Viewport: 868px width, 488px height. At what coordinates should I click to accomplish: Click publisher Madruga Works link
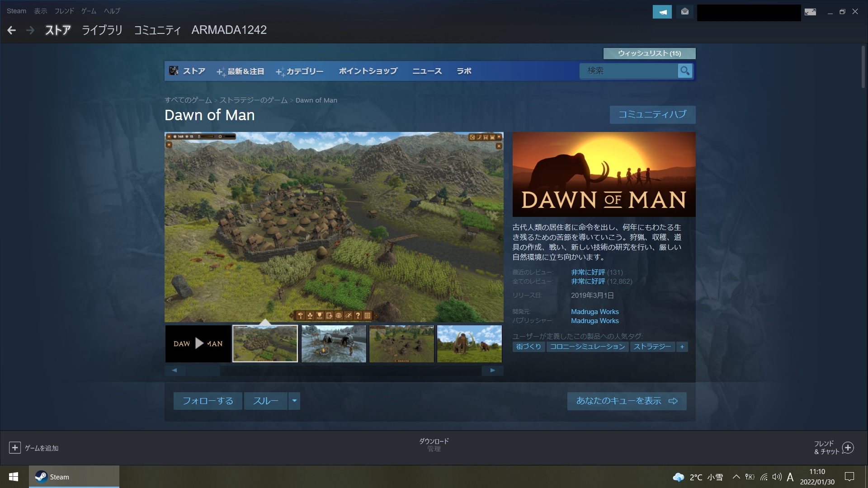point(594,321)
